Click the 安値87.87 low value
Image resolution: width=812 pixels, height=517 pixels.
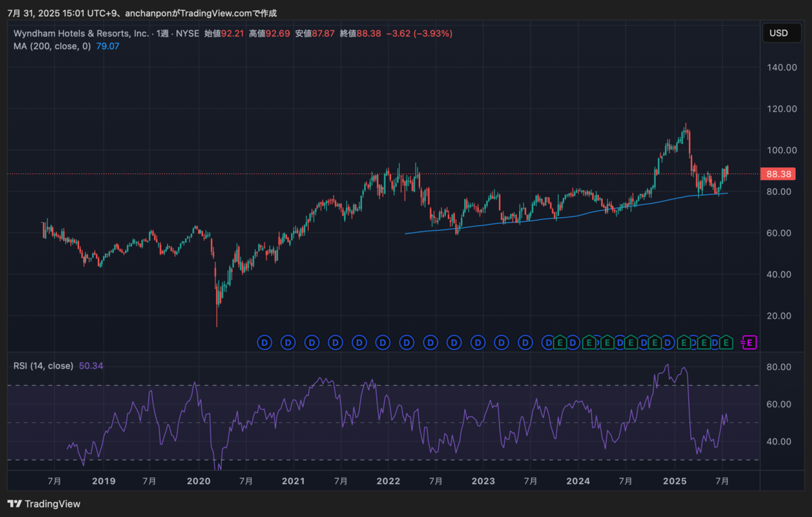[x=315, y=33]
